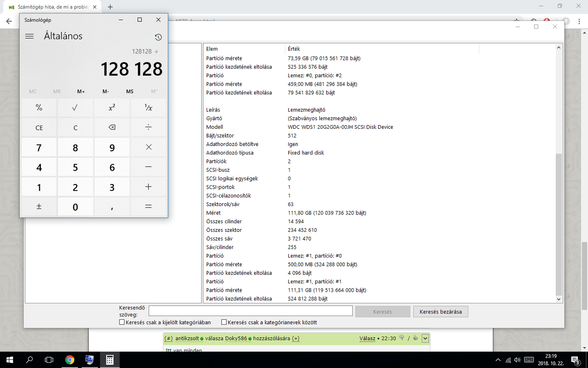
Task: Insert a decimal comma in the calculator
Action: 112,207
